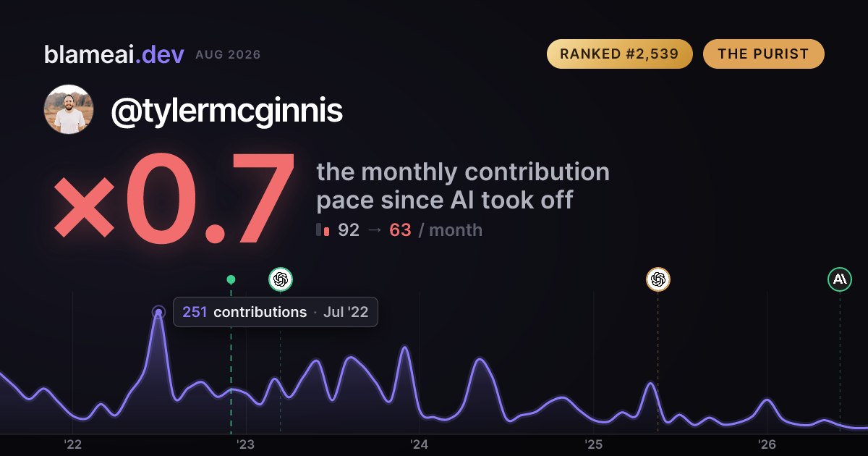Click the '23 year label on axis
This screenshot has width=868, height=456.
point(246,444)
